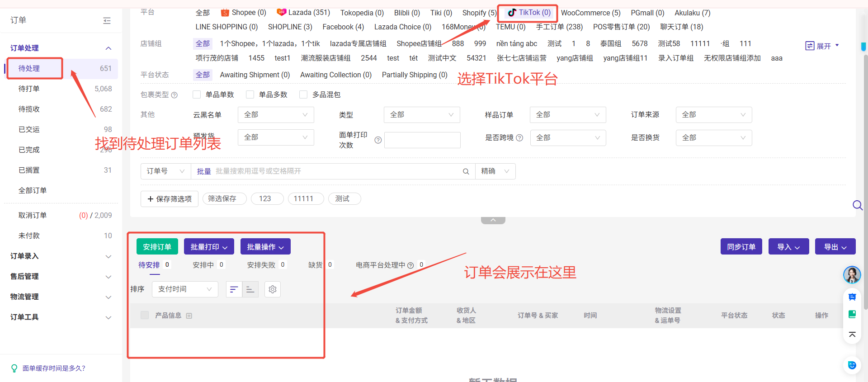Click the 同步订单 button

pyautogui.click(x=741, y=247)
